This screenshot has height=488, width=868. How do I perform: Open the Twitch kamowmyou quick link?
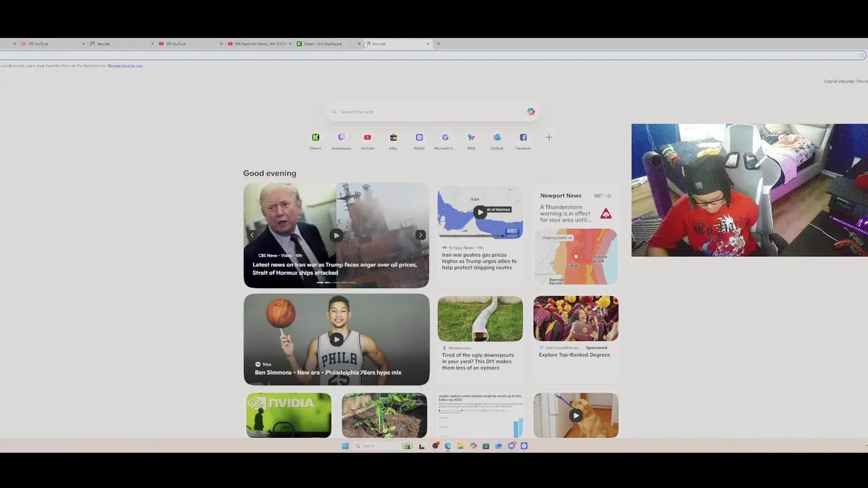tap(341, 138)
